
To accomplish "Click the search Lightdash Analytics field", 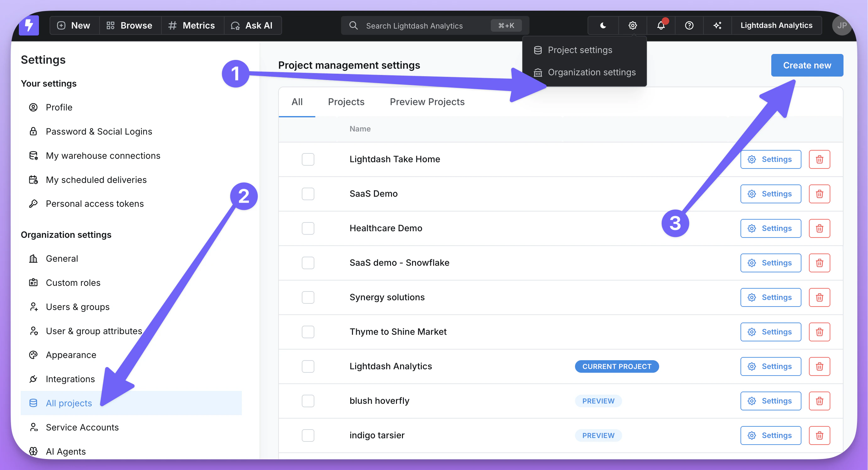I will pos(415,25).
